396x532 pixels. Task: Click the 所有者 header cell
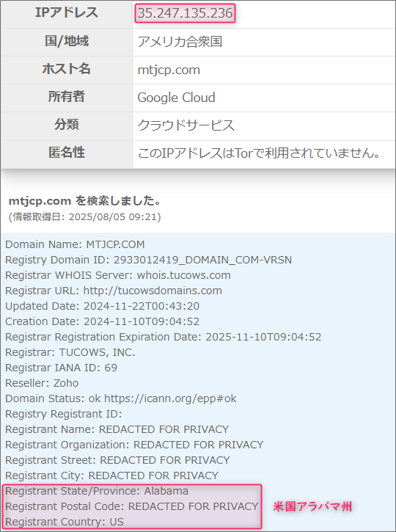[67, 98]
